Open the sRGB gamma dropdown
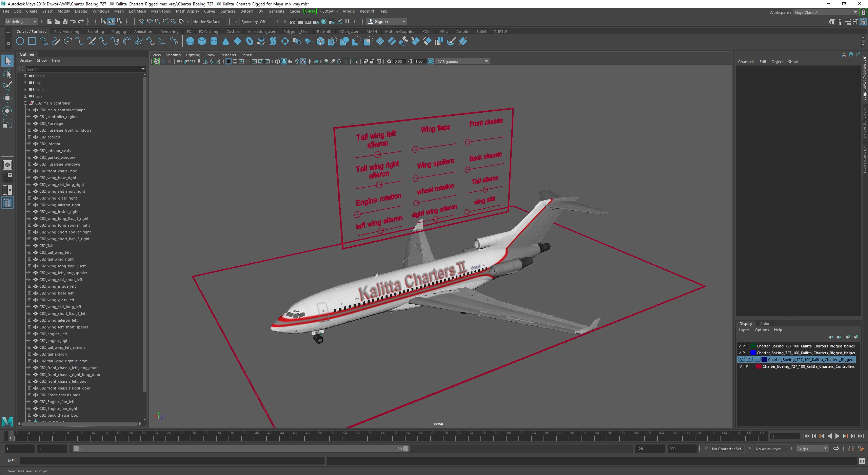868x475 pixels. pyautogui.click(x=461, y=61)
